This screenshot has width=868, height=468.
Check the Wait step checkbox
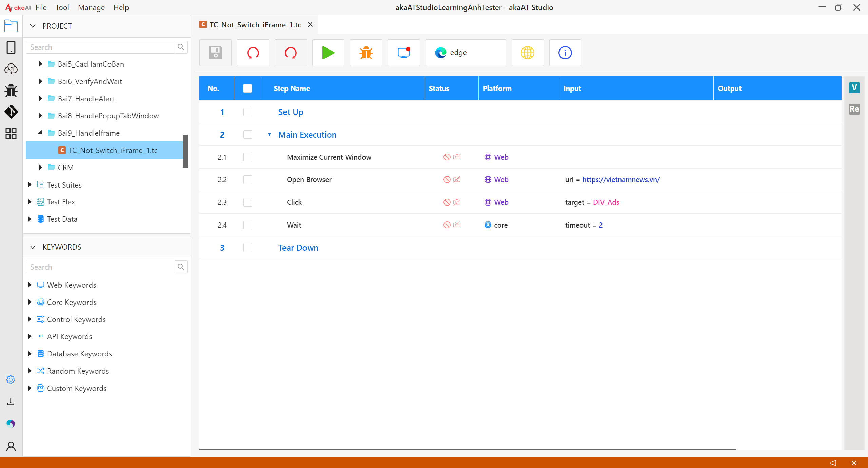coord(248,225)
